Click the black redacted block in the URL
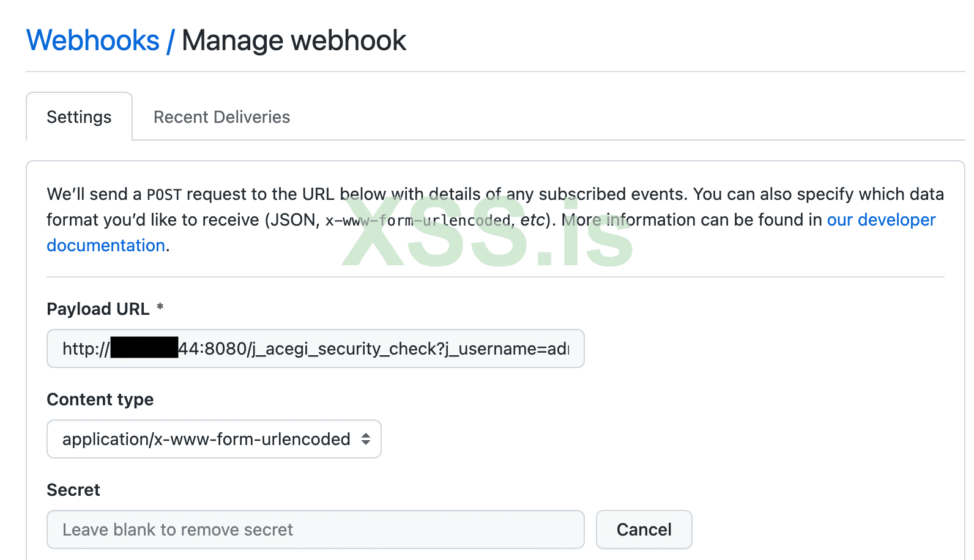 144,348
